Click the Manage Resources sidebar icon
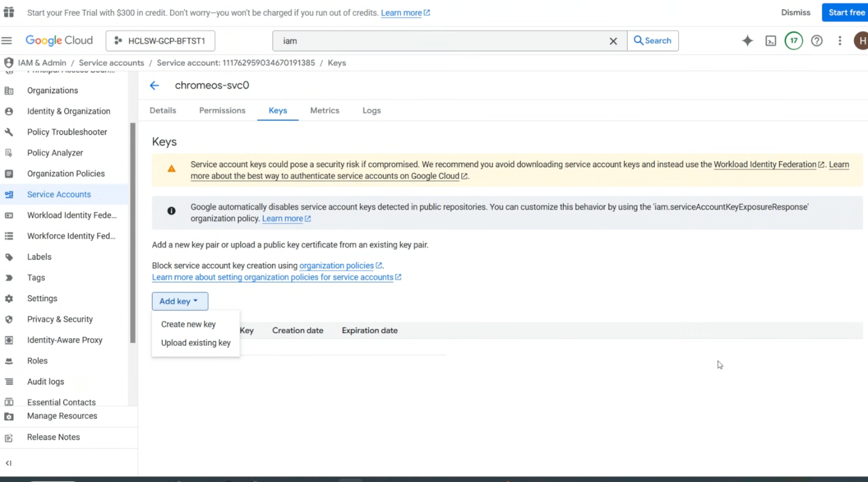The height and width of the screenshot is (482, 868). tap(9, 416)
